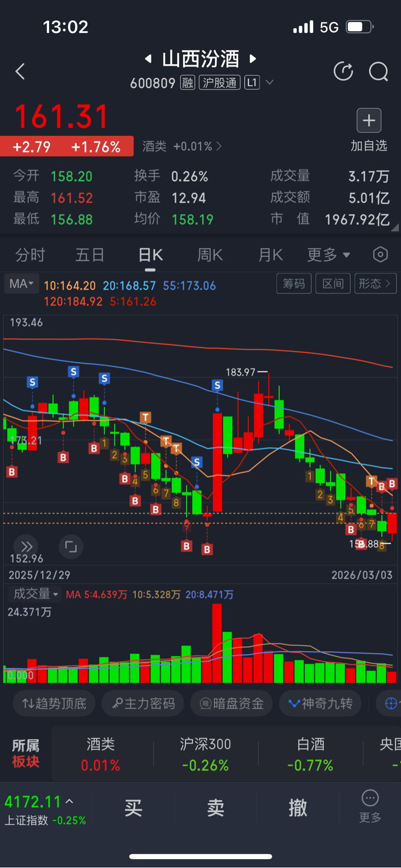
Task: Open 酒类 sector card 0.01%
Action: click(101, 754)
